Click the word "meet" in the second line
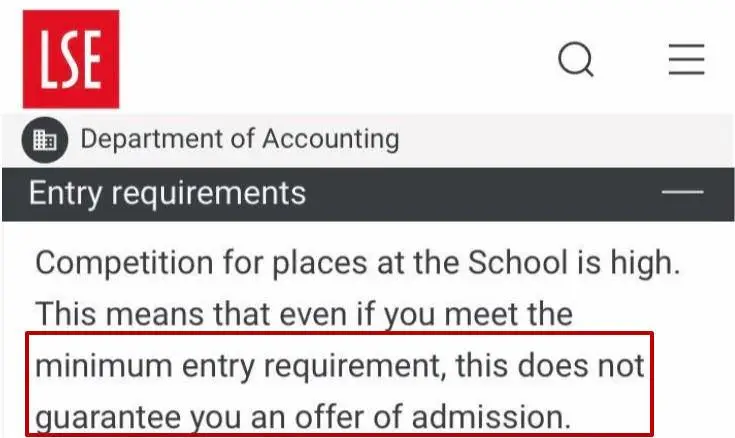The height and width of the screenshot is (438, 735). pyautogui.click(x=467, y=316)
